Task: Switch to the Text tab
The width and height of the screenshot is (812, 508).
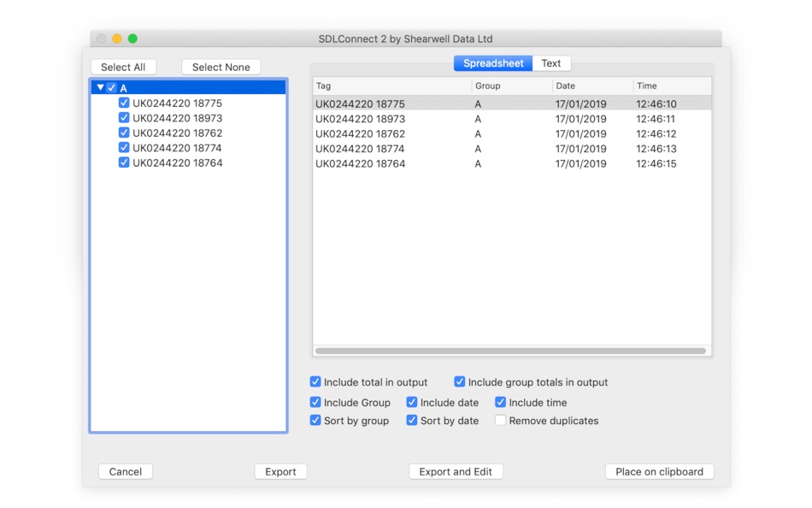Action: [x=551, y=63]
